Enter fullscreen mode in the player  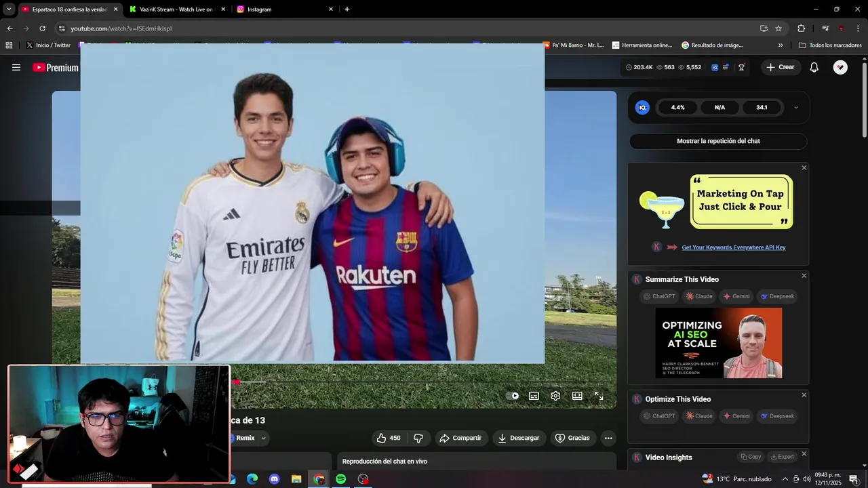pos(599,396)
